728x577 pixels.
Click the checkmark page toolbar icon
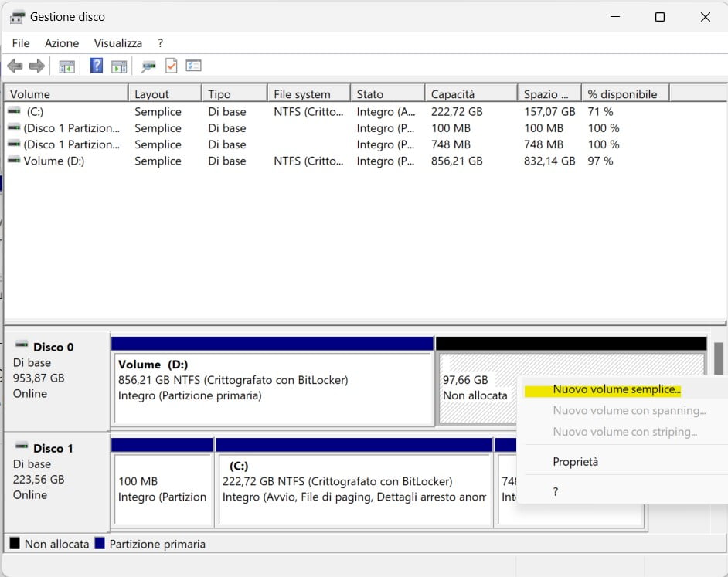171,66
